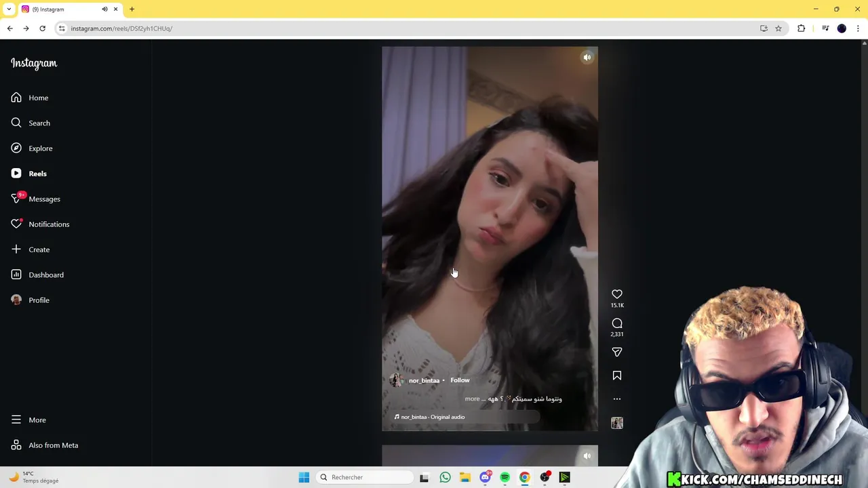This screenshot has width=868, height=488.
Task: Select Reels in the sidebar
Action: coord(29,174)
